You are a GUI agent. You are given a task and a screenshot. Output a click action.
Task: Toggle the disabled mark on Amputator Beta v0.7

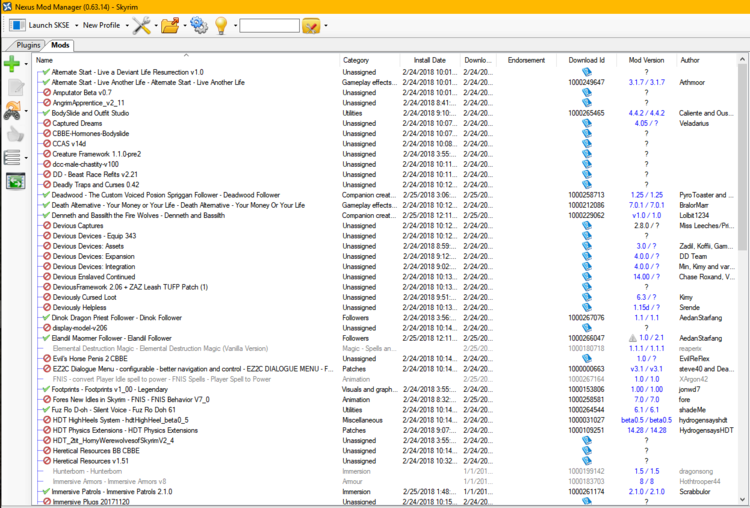tap(47, 92)
